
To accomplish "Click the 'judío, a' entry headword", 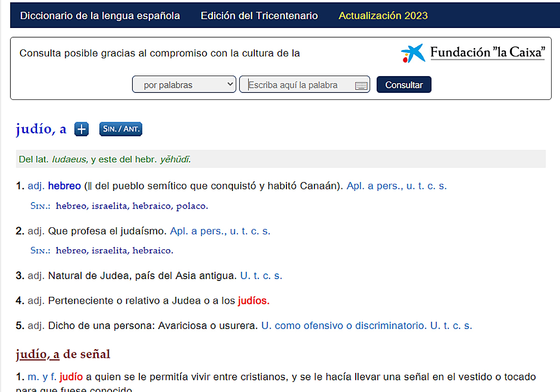I will [41, 129].
